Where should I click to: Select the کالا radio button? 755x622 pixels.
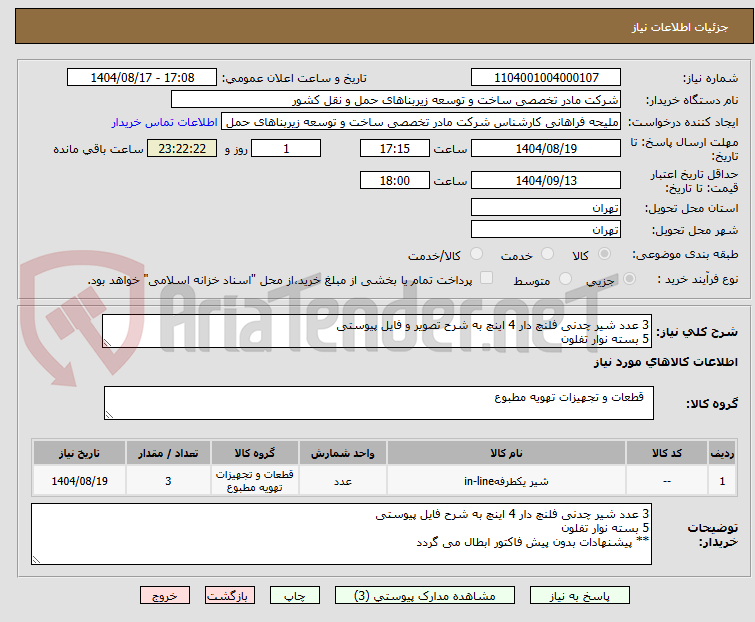[x=604, y=254]
